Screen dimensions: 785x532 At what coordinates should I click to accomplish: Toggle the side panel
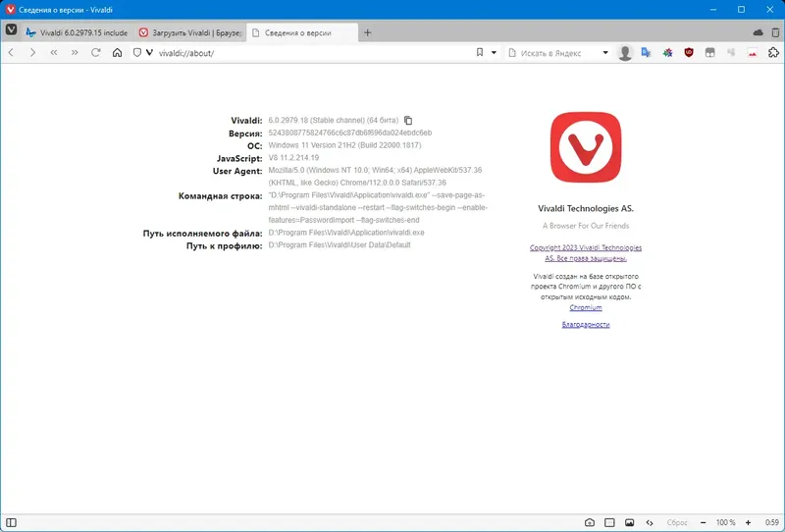(11, 522)
